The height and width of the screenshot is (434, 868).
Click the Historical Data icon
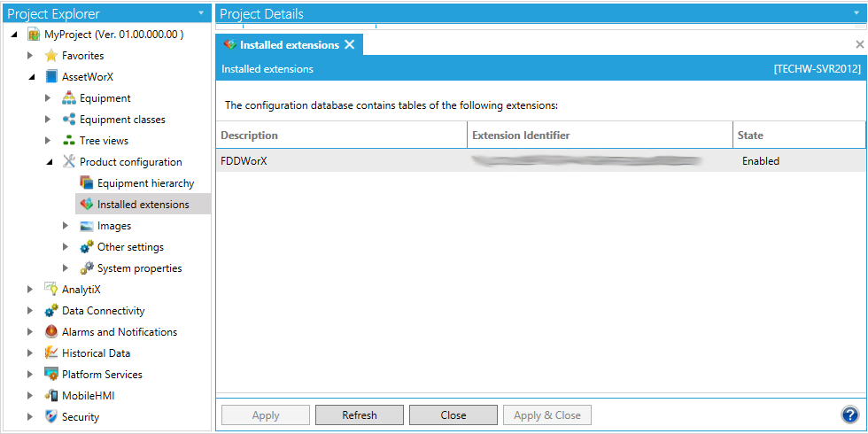[x=51, y=353]
